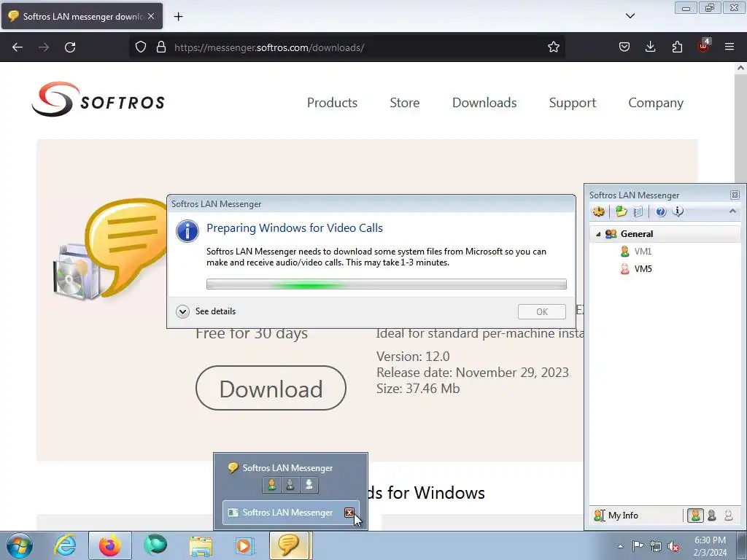This screenshot has width=747, height=560.
Task: Open Company menu on Softros site
Action: point(656,103)
